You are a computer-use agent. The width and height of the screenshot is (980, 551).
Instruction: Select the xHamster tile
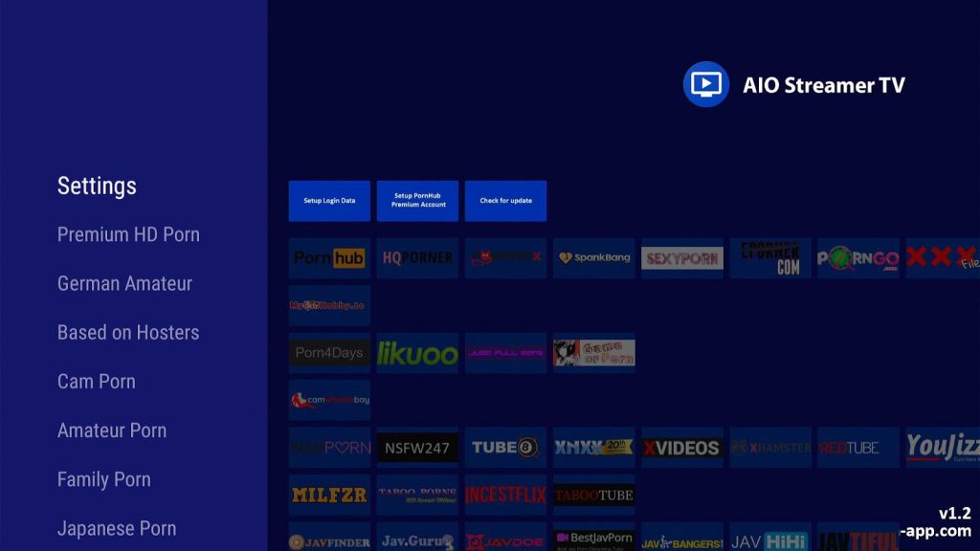pyautogui.click(x=770, y=448)
